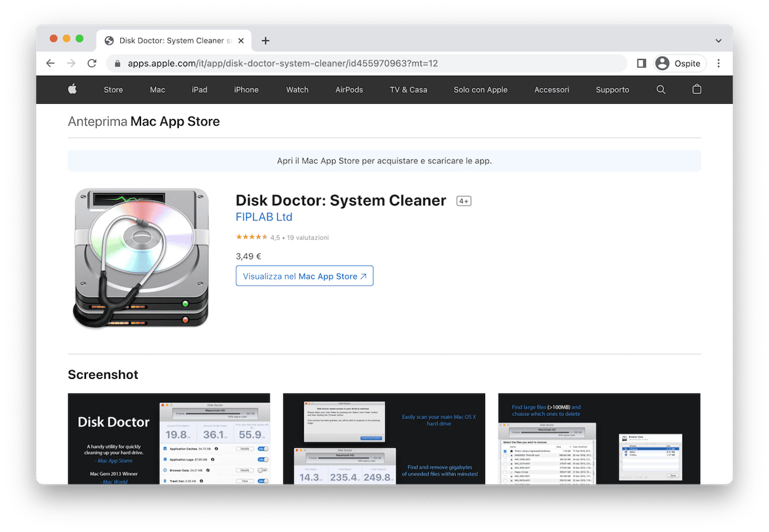Reload the page

[x=92, y=63]
